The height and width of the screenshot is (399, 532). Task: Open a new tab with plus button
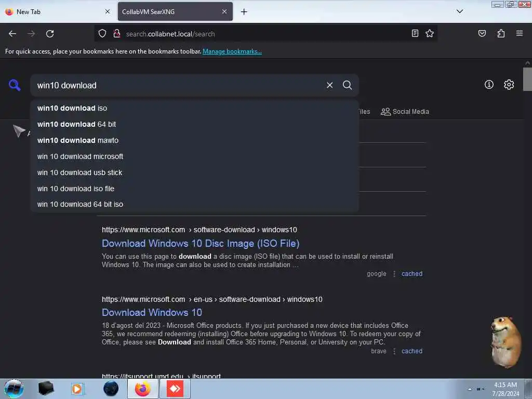[244, 12]
